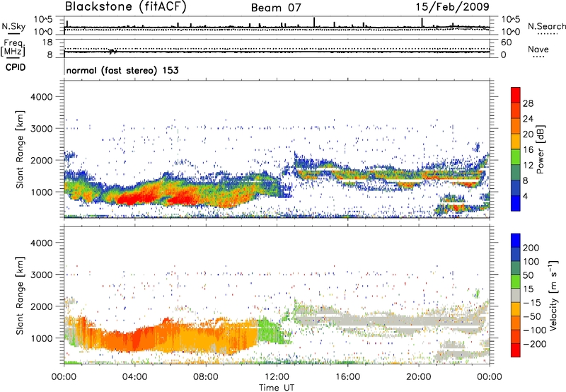Pick the blue top of the velocity colorbar
Screen dimensions: 566x392
coord(516,241)
